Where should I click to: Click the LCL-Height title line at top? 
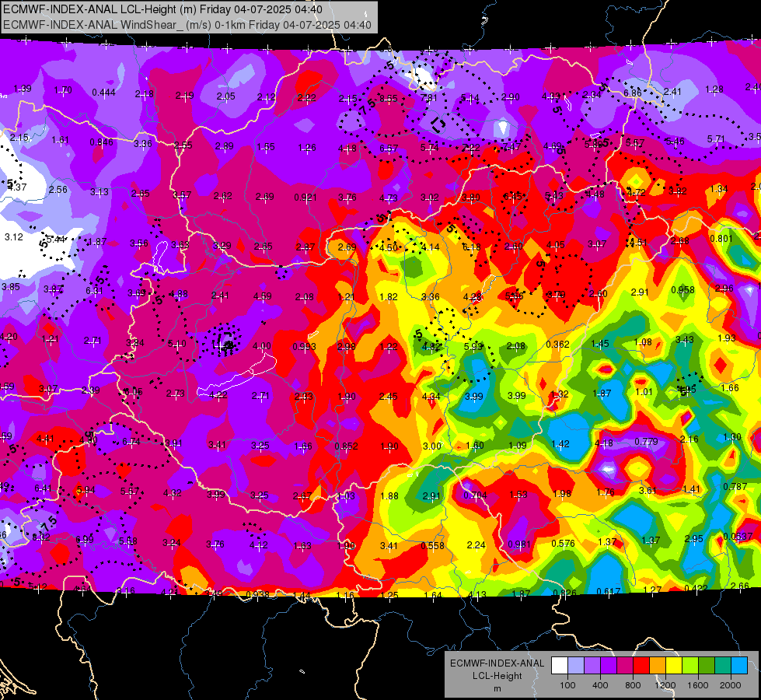coord(162,9)
